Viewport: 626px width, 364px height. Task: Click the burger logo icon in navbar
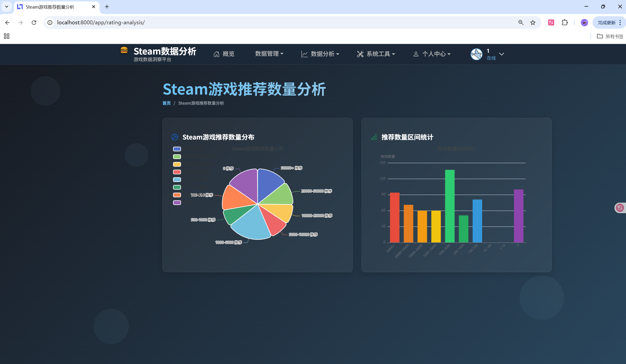coord(124,50)
